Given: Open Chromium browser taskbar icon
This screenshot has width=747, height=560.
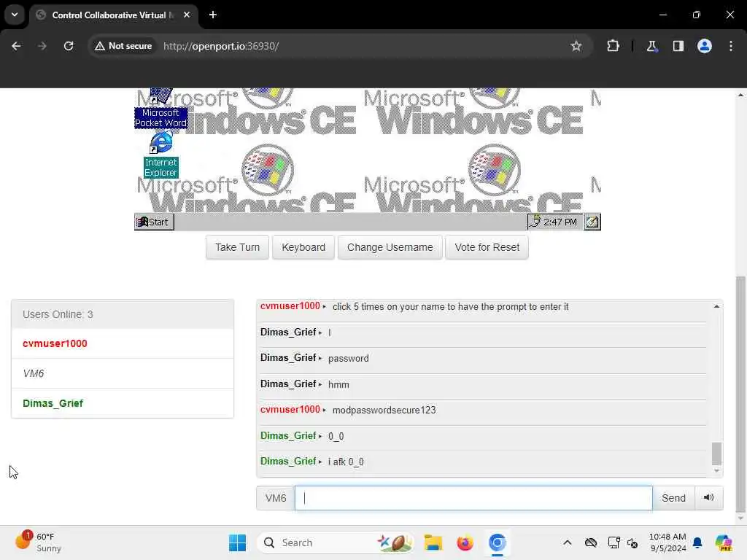Looking at the screenshot, I should (497, 542).
